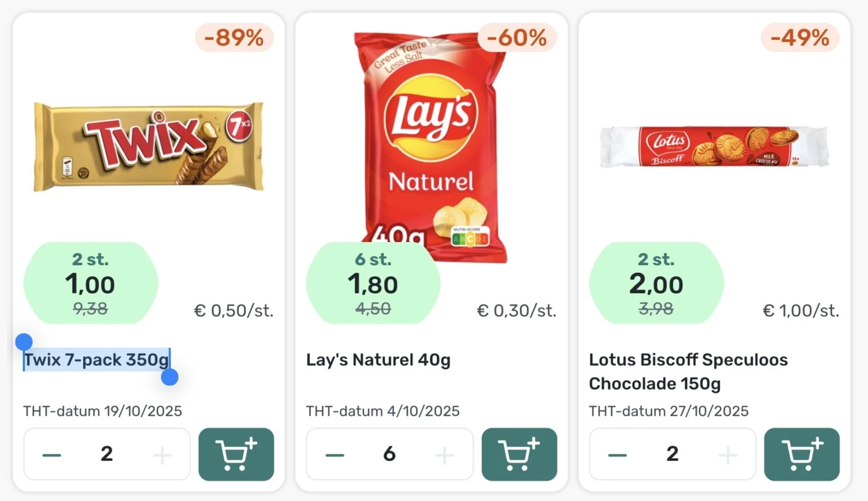The width and height of the screenshot is (868, 501).
Task: Add the Twix 7-pack to cart
Action: point(236,454)
